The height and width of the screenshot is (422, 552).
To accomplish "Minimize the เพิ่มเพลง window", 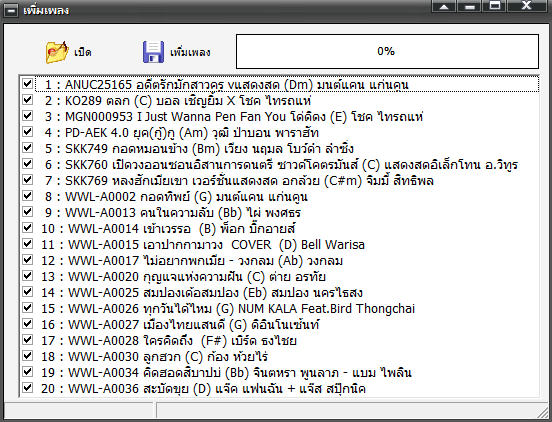I will pos(469,6).
